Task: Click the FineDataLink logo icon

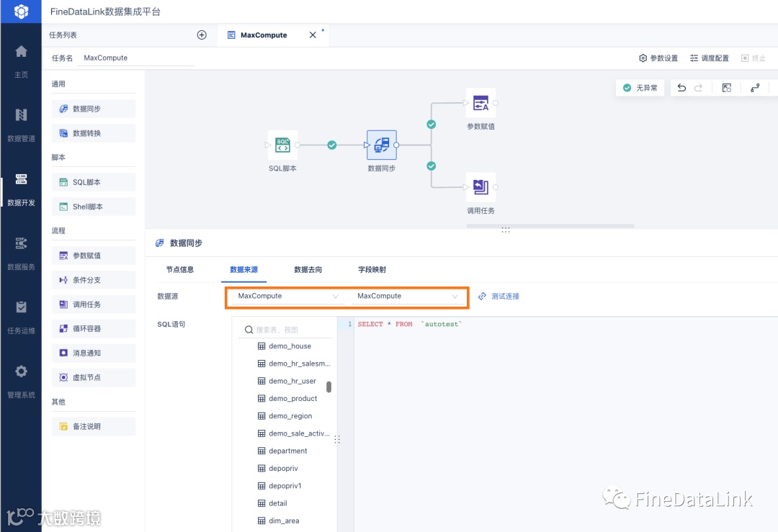Action: click(x=21, y=11)
